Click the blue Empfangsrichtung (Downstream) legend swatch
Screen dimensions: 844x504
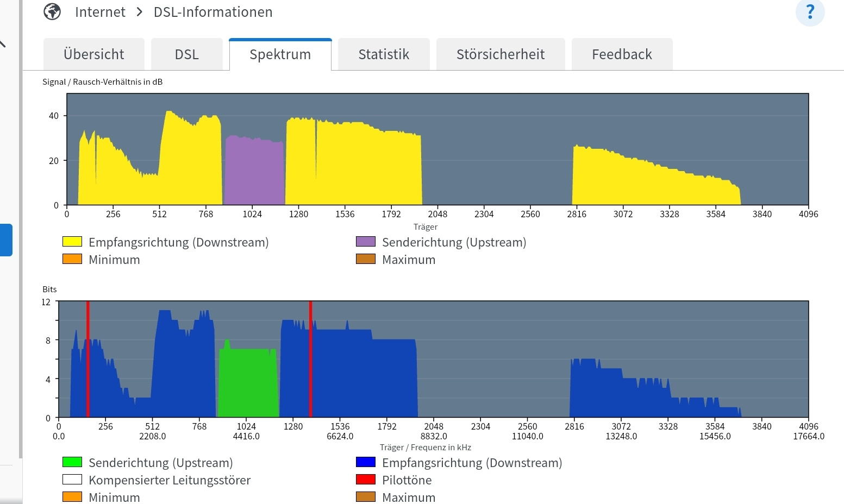(365, 461)
